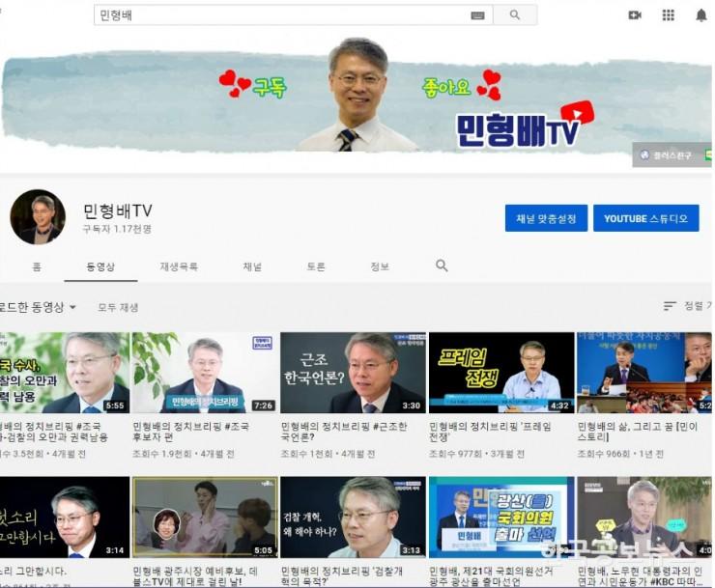Open the 5:55 조국 수사 video thumbnail

point(65,373)
